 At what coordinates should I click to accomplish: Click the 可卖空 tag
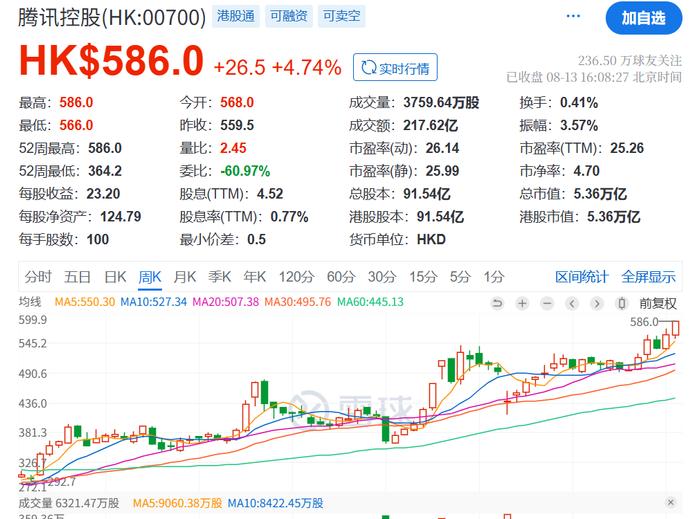pos(342,16)
